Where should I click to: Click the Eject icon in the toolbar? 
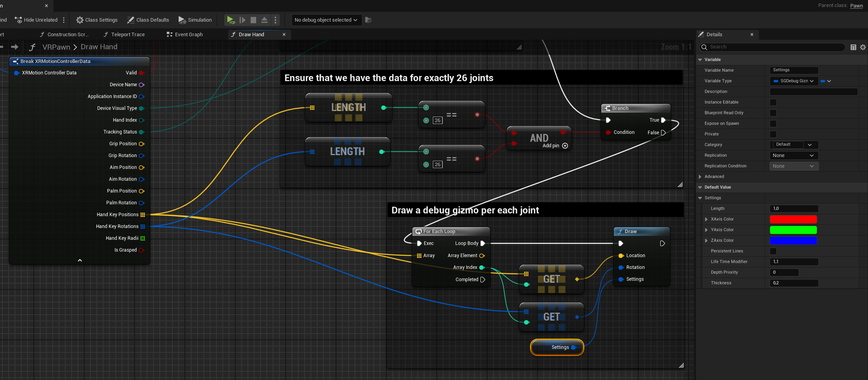click(x=264, y=20)
